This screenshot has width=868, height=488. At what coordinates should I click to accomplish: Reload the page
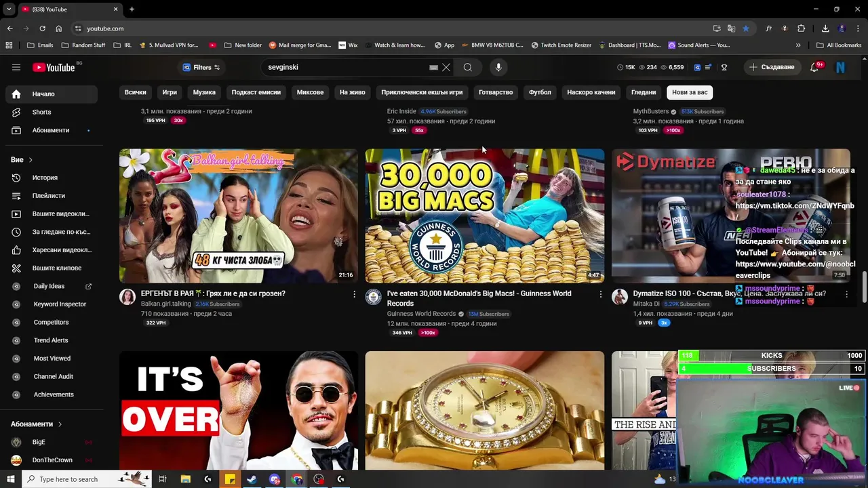pyautogui.click(x=42, y=28)
